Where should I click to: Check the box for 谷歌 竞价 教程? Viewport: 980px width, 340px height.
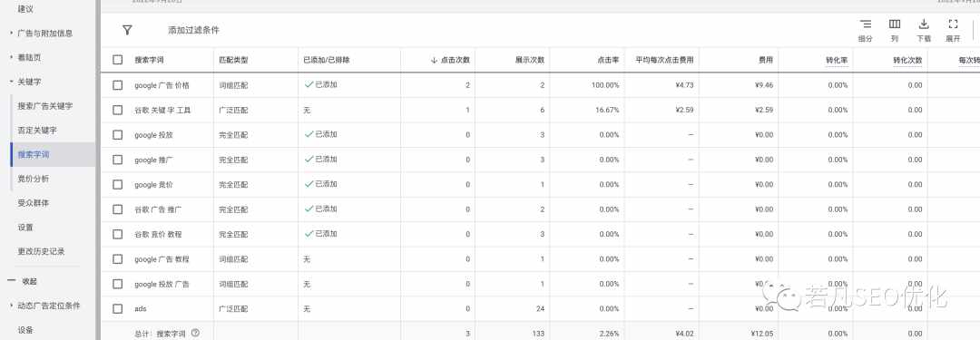(x=117, y=234)
